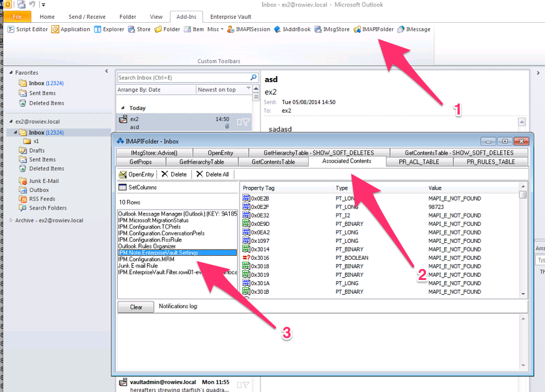
Task: Switch to the Home ribbon tab
Action: (47, 17)
